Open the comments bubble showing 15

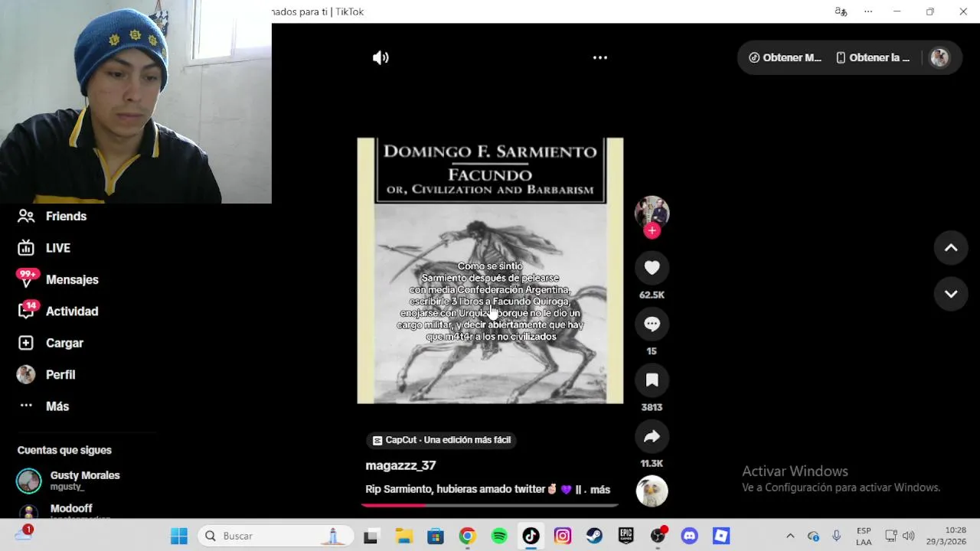coord(652,324)
